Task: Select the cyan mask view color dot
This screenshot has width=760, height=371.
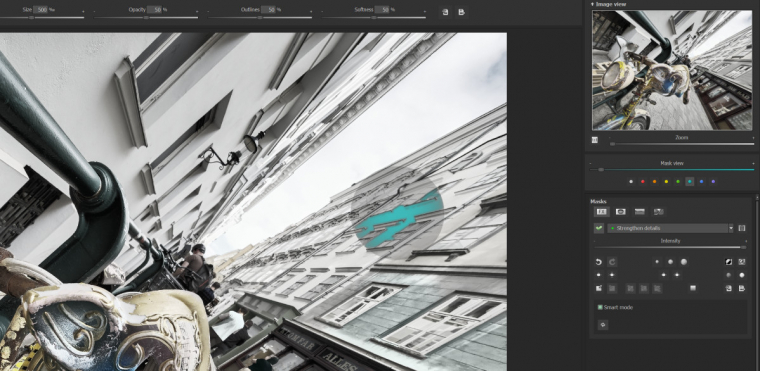Action: pos(689,182)
